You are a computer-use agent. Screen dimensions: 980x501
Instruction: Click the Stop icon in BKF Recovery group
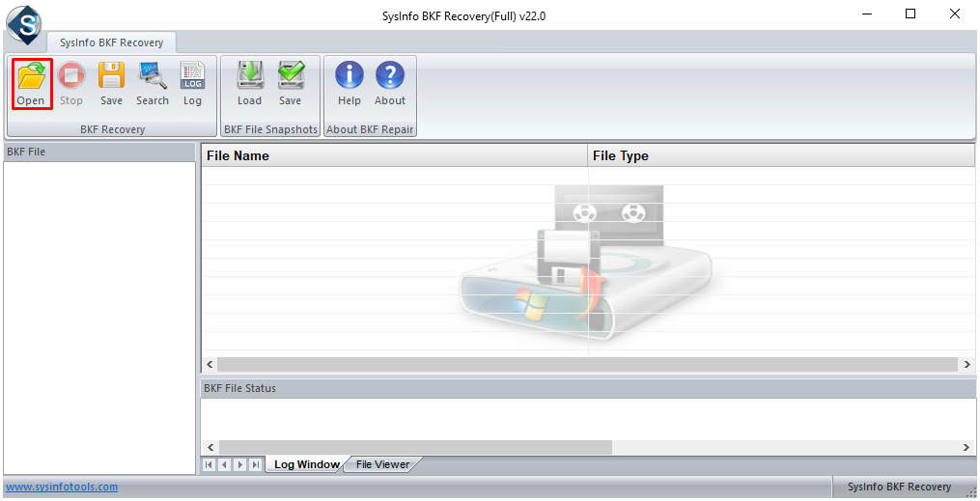pyautogui.click(x=71, y=84)
